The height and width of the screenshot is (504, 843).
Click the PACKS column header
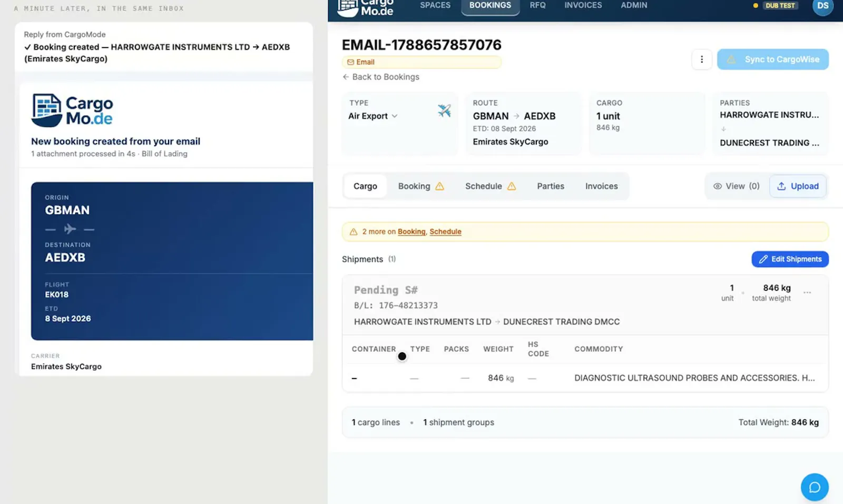click(456, 349)
